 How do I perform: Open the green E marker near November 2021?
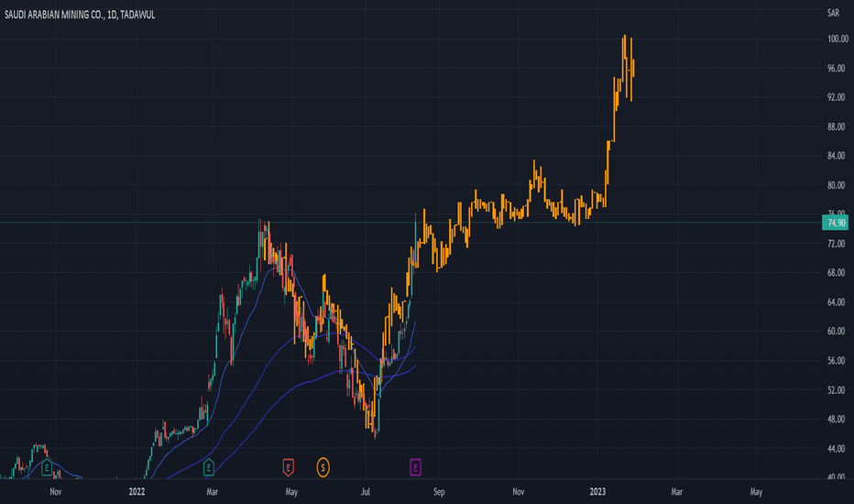click(x=47, y=467)
